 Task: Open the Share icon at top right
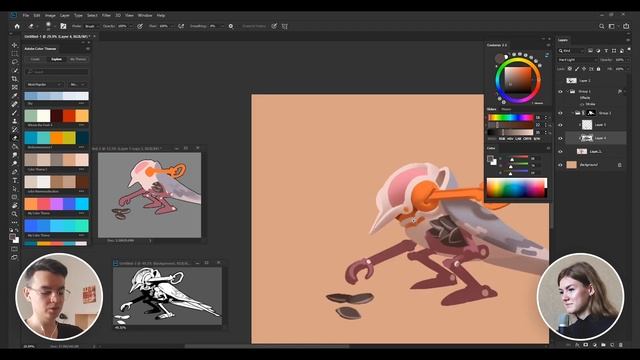(x=626, y=26)
